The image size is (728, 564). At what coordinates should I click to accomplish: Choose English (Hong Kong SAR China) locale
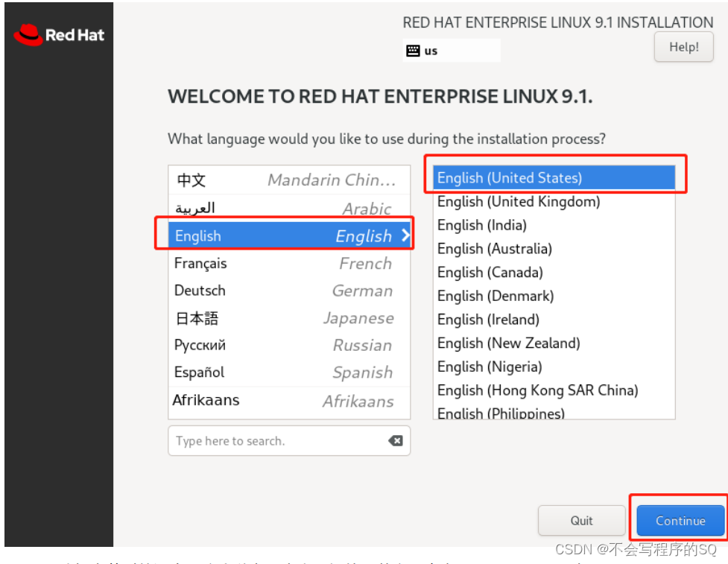tap(554, 390)
